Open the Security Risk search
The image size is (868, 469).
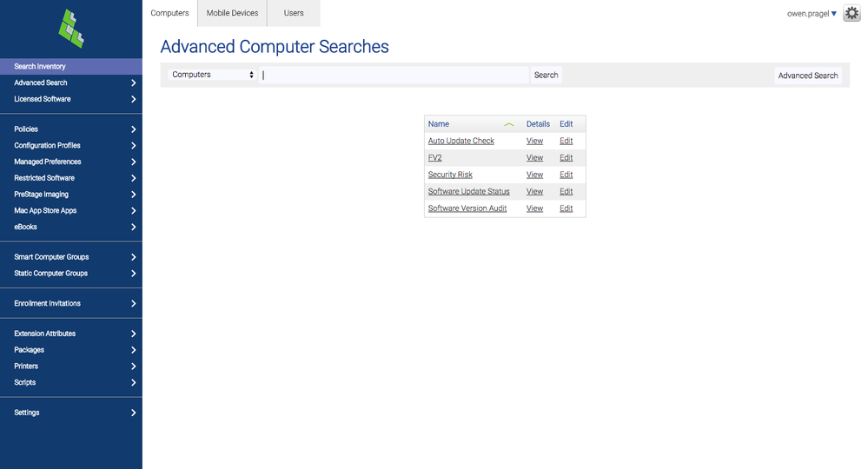click(x=450, y=175)
